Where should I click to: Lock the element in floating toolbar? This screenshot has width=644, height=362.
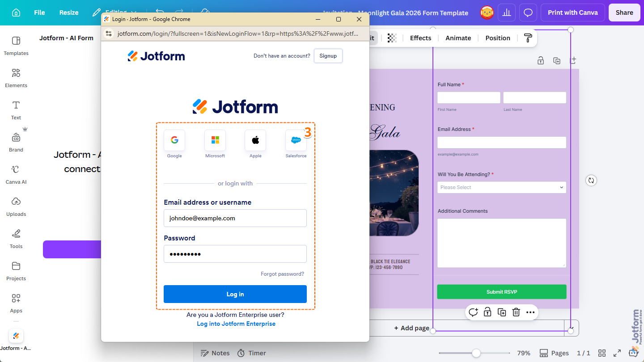coord(487,312)
